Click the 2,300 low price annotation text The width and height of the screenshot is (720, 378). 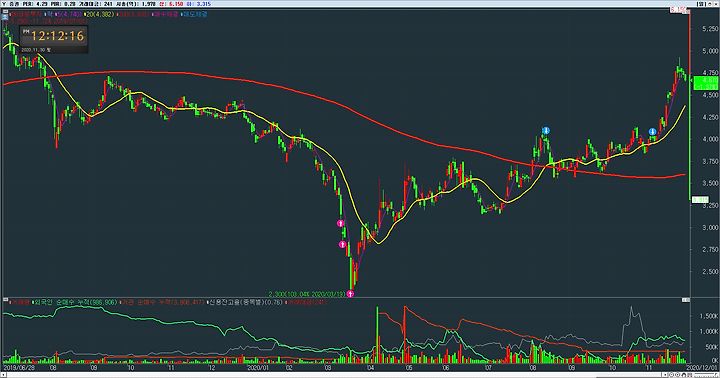[307, 294]
